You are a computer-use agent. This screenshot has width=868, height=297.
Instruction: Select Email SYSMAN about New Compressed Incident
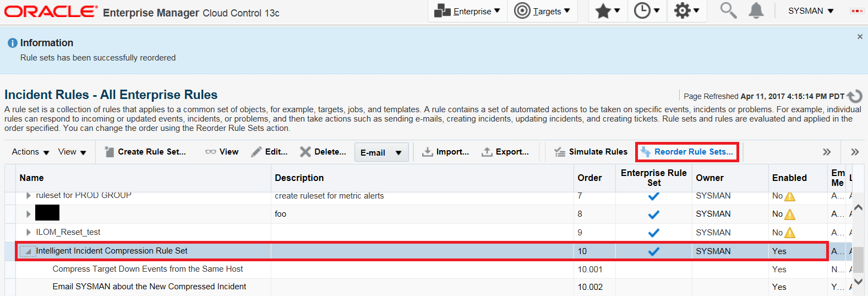(149, 287)
